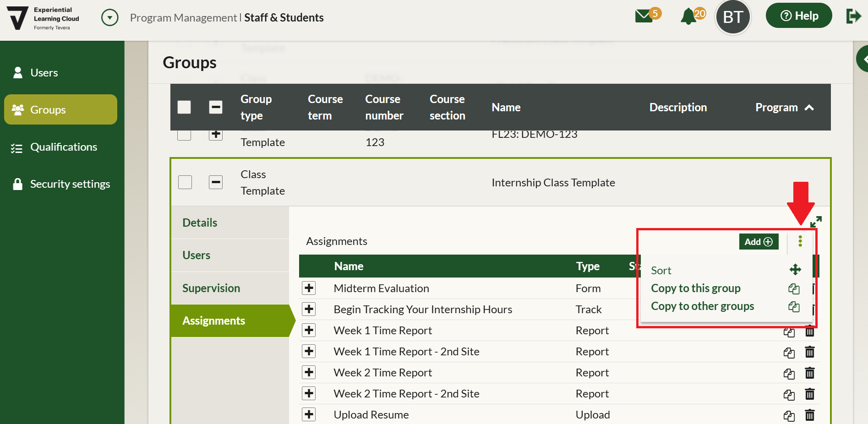Copy the Upload Resume assignment

click(789, 416)
